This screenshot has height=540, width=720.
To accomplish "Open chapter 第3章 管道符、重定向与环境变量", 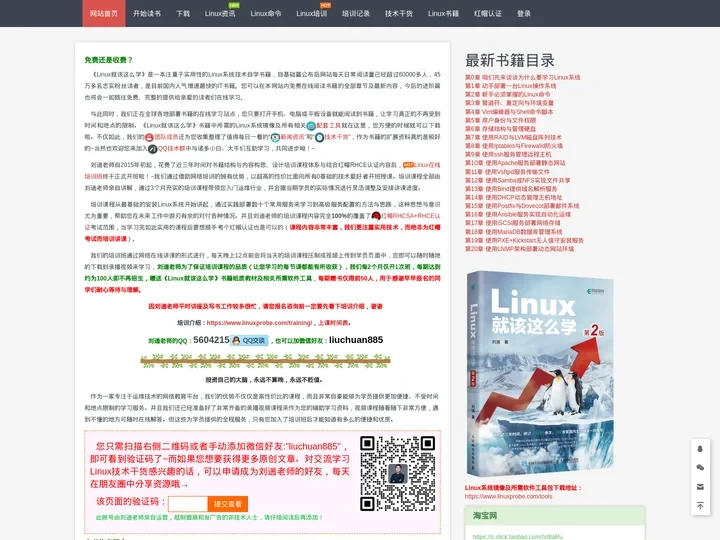I will tap(509, 103).
